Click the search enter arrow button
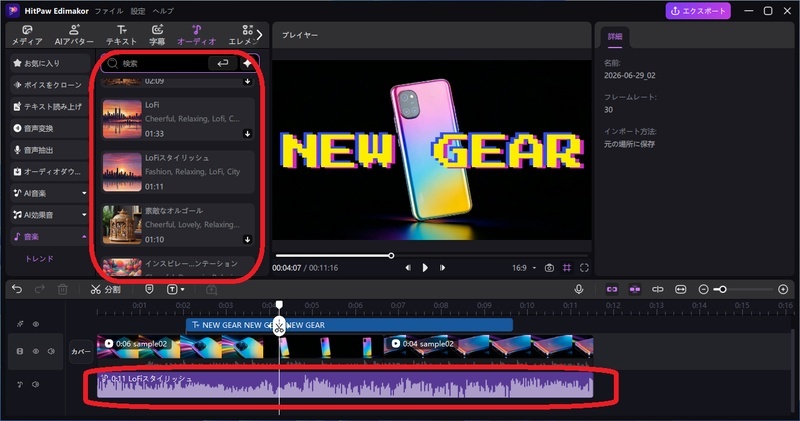 coord(222,63)
